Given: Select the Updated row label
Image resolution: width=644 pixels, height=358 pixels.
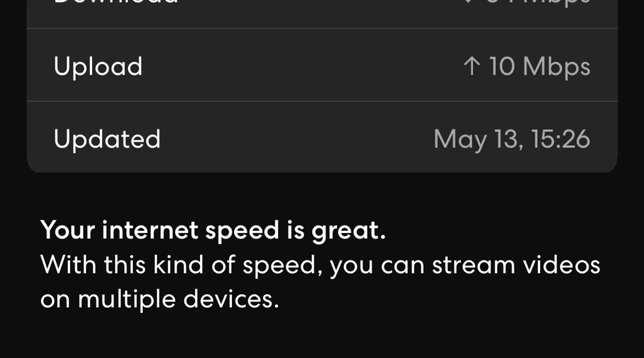Looking at the screenshot, I should [x=107, y=139].
